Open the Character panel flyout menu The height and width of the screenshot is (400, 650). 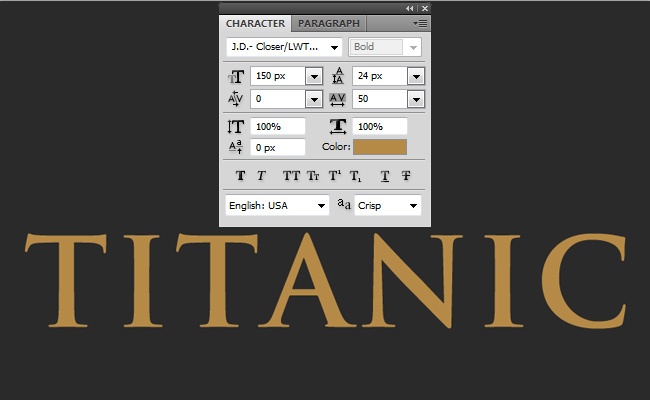tap(420, 24)
